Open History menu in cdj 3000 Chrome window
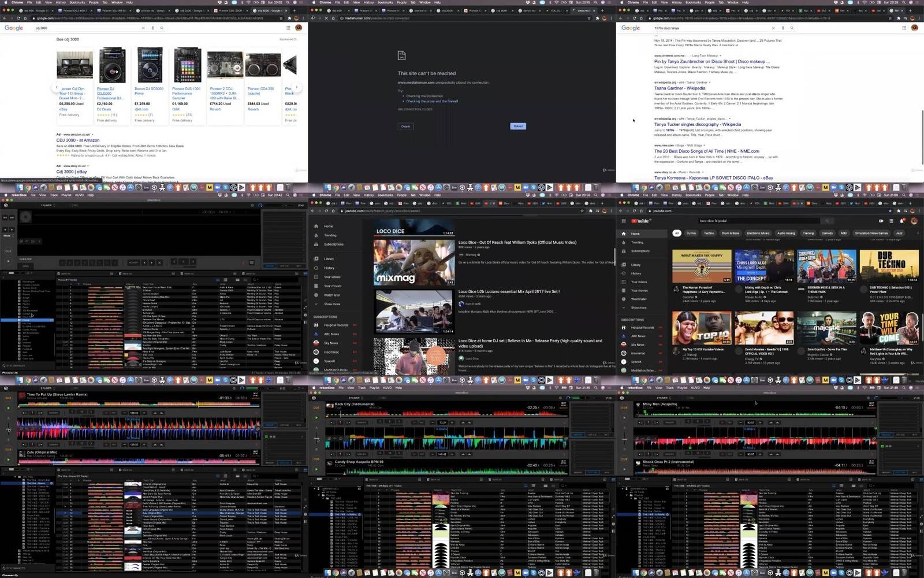The height and width of the screenshot is (578, 924). pos(61,2)
